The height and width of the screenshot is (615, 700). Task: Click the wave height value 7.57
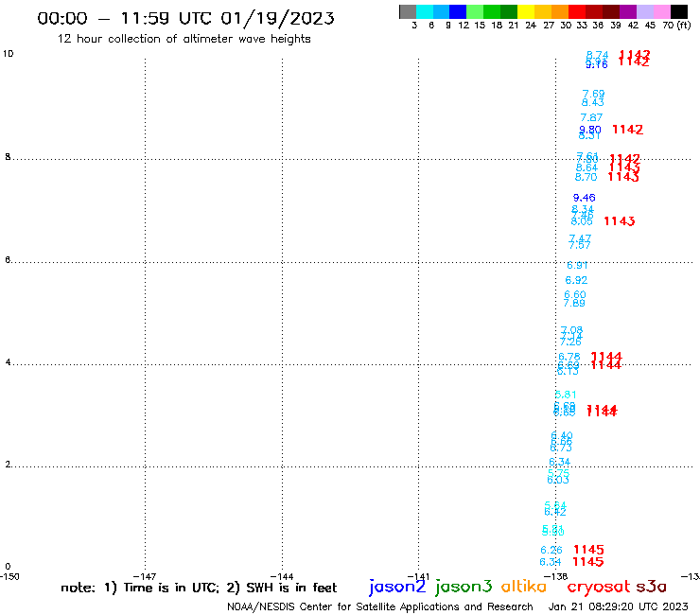coord(580,245)
